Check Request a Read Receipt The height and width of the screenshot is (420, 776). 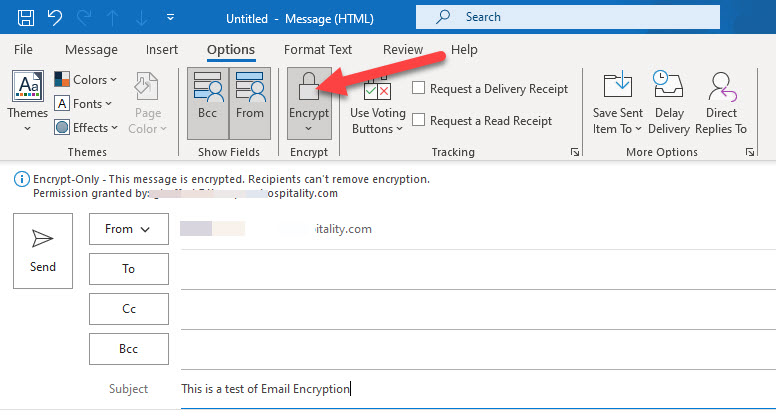tap(420, 121)
